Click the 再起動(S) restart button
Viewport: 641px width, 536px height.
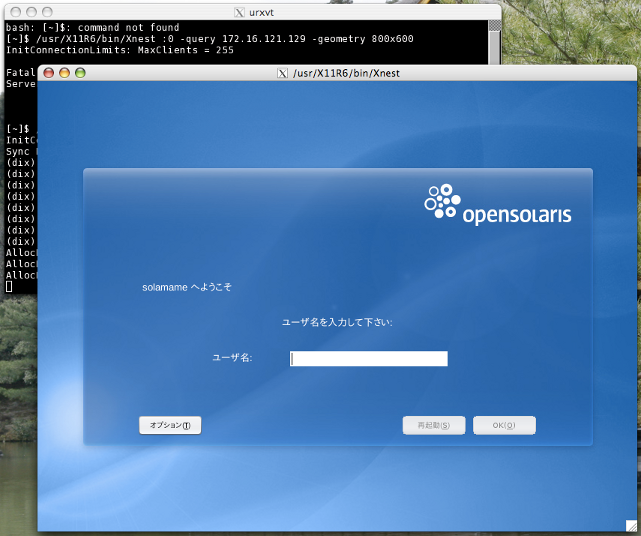point(434,425)
